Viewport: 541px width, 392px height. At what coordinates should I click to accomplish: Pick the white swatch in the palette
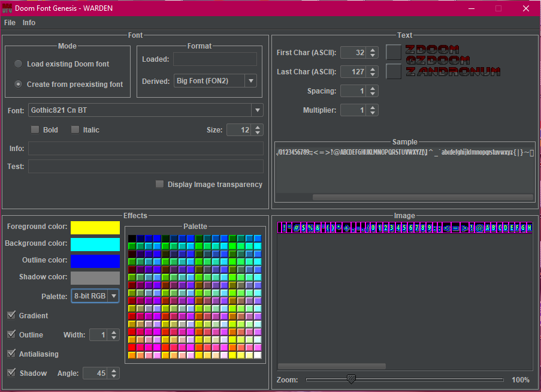tap(258, 355)
